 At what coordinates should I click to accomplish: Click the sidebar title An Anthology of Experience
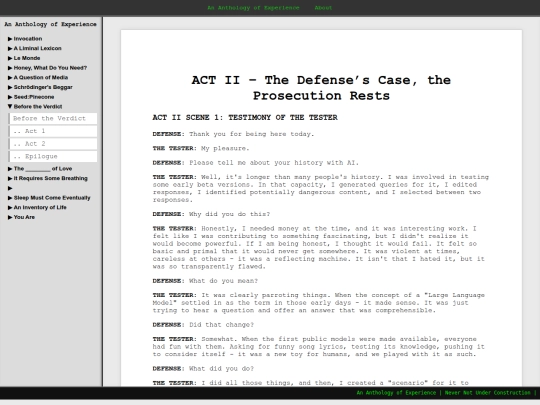click(x=51, y=24)
